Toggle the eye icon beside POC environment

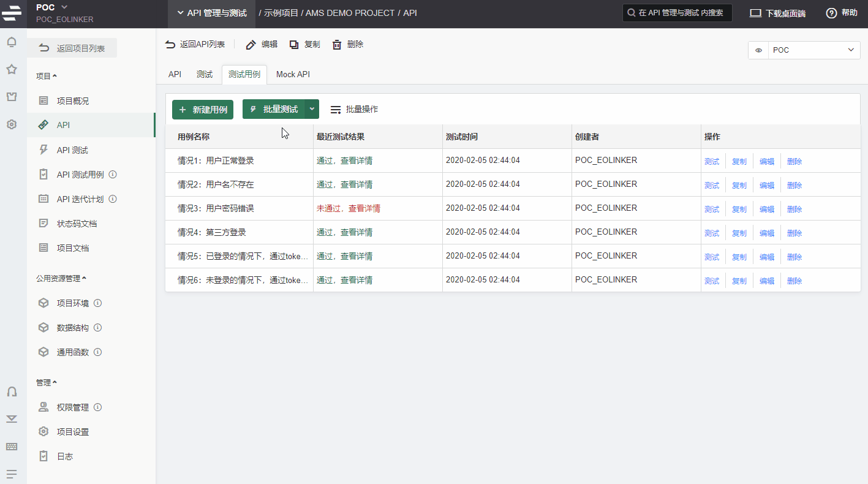[x=758, y=50]
